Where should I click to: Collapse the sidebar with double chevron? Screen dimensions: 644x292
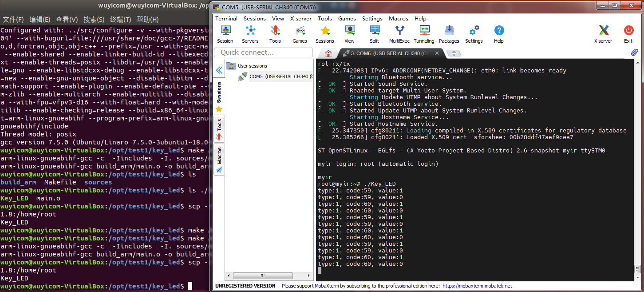click(219, 70)
